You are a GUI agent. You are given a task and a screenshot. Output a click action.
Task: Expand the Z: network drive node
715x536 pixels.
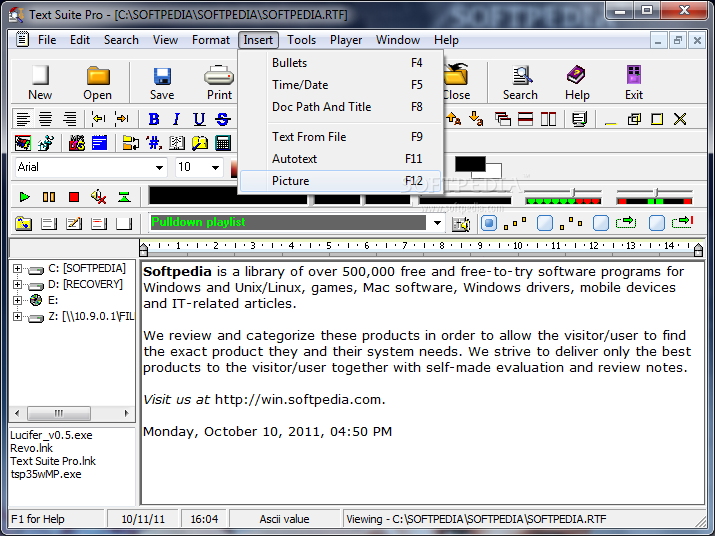pos(17,316)
